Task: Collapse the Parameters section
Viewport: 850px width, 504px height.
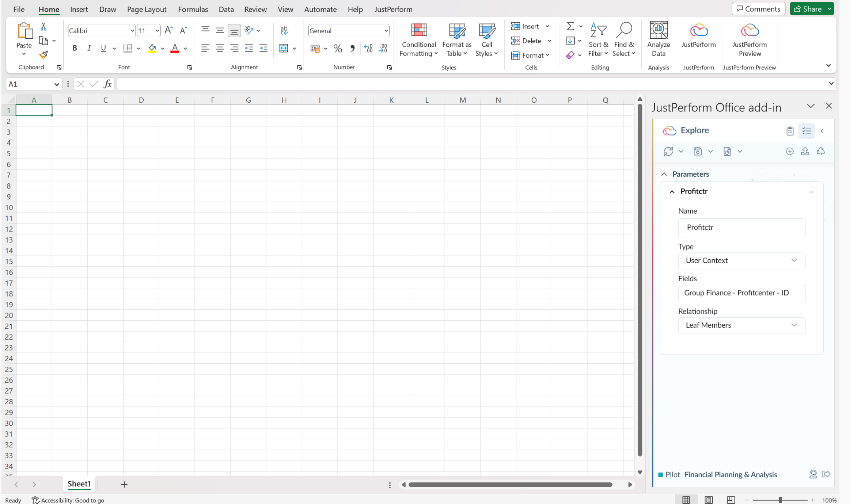Action: click(x=664, y=174)
